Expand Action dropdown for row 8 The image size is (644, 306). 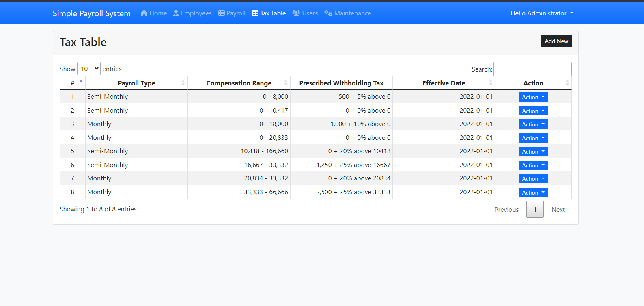click(x=533, y=193)
